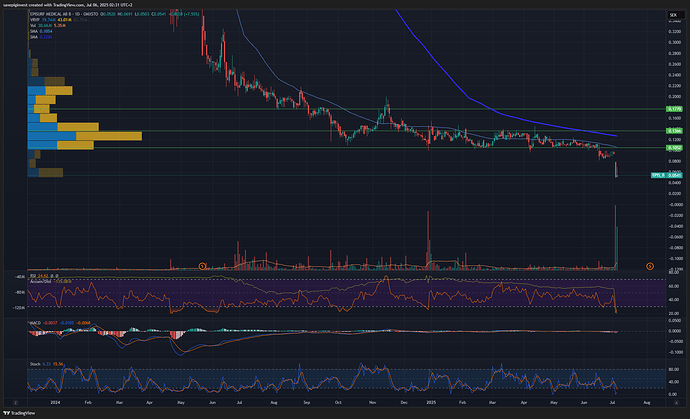This screenshot has width=690, height=419.
Task: Click the 0.0400 price scale label
Action: click(675, 182)
